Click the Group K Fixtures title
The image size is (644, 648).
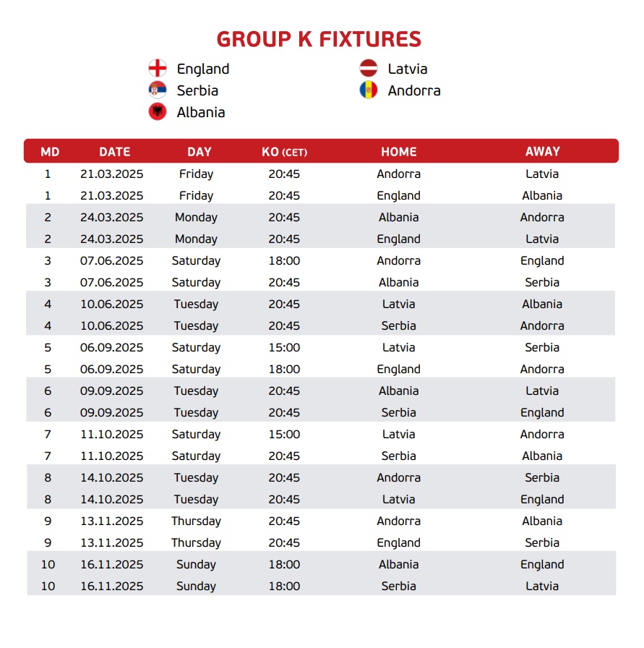pos(319,39)
